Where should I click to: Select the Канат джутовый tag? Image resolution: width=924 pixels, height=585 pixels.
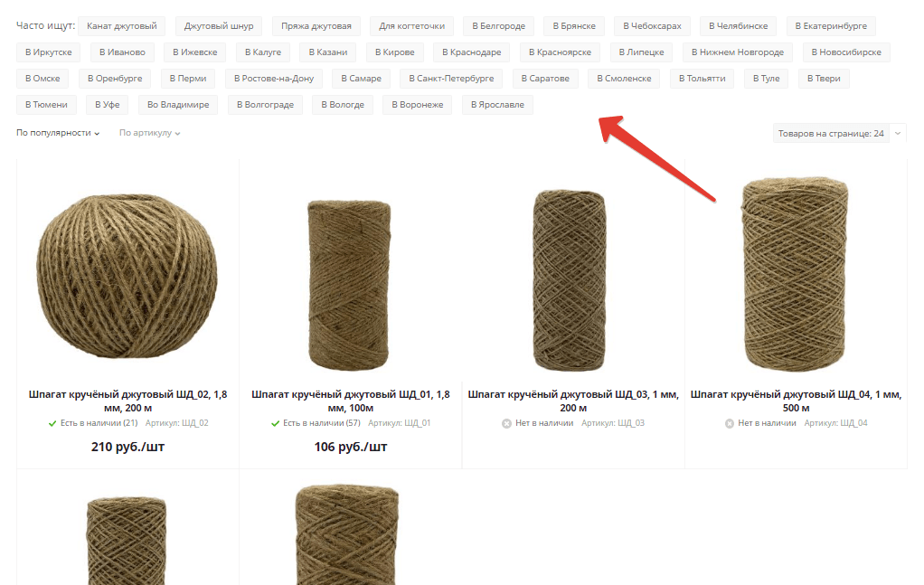point(122,26)
